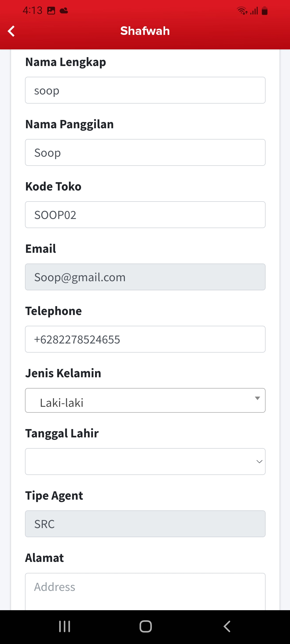This screenshot has height=644, width=290.
Task: Tap the Tipe Agent SRC field
Action: click(145, 524)
